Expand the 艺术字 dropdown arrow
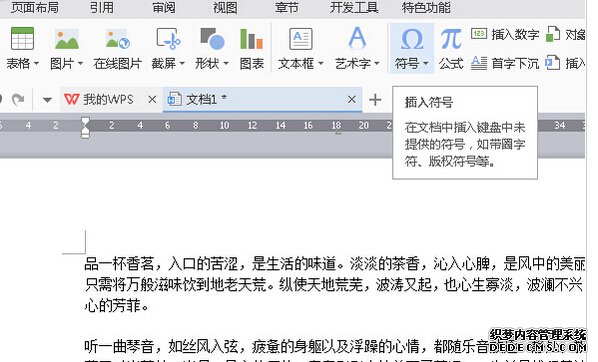Screen dimensions: 598x362 coord(377,63)
